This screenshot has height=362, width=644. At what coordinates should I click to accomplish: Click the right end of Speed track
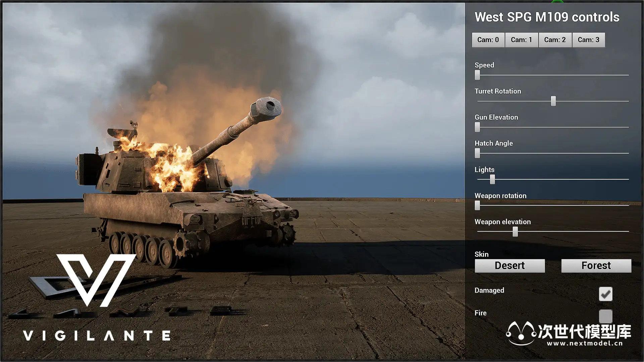click(627, 75)
